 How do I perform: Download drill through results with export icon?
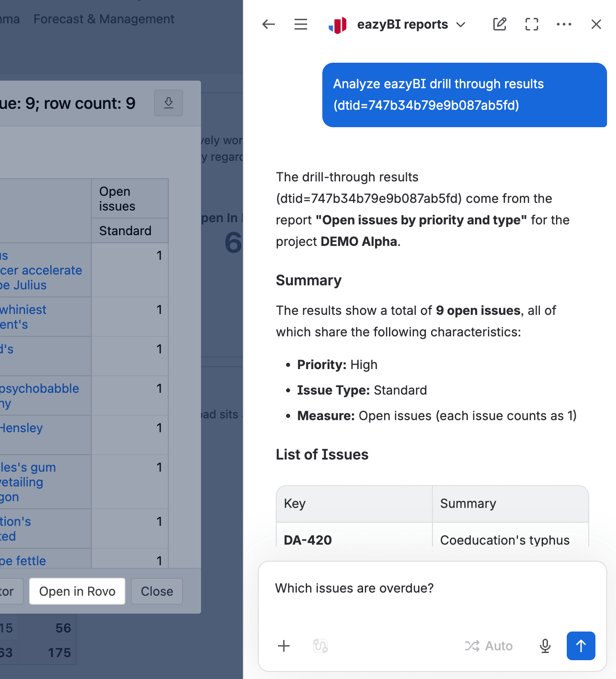click(x=169, y=103)
